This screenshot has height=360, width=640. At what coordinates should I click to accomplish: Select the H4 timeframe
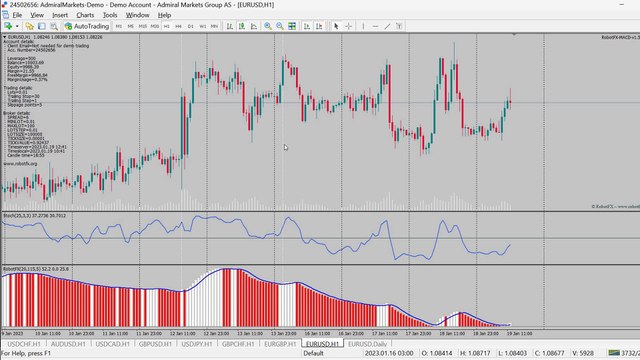click(x=178, y=26)
